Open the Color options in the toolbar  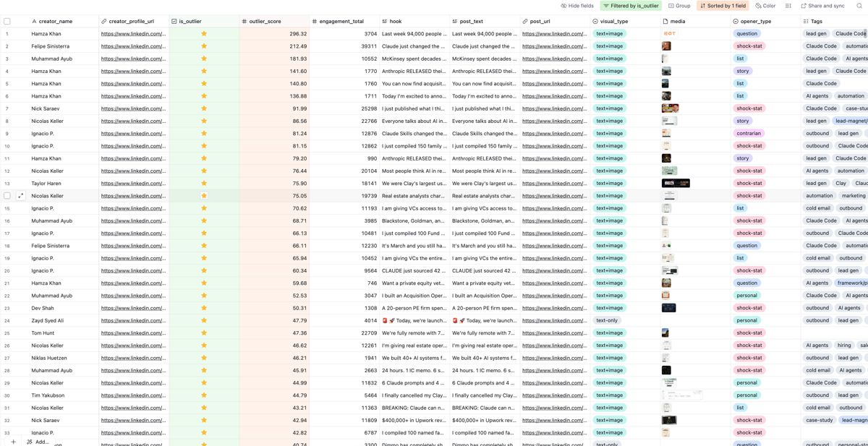pyautogui.click(x=765, y=6)
